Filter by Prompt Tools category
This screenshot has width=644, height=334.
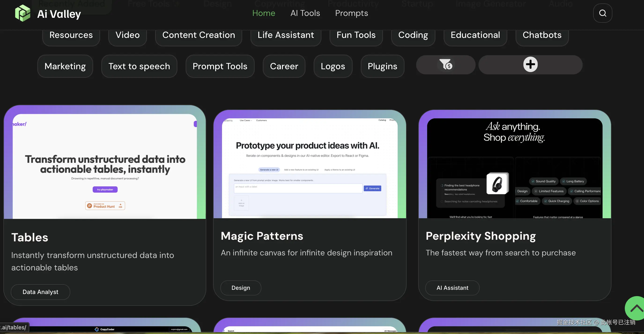tap(220, 66)
